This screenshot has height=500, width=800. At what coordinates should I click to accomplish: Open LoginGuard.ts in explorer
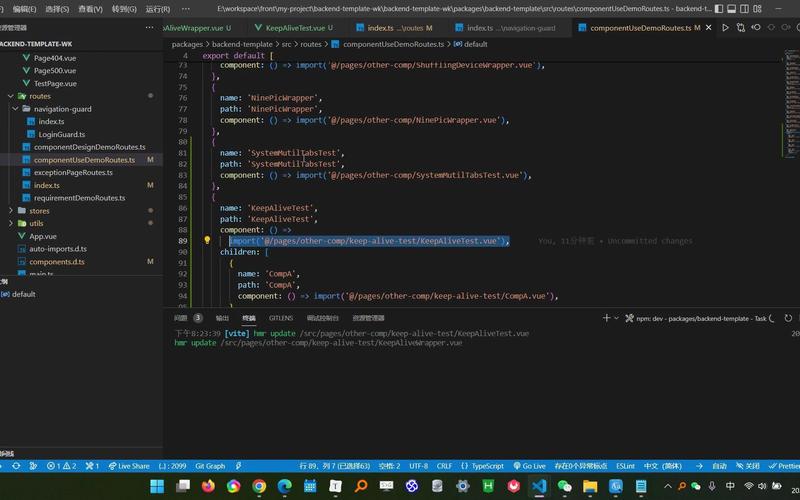pos(62,134)
